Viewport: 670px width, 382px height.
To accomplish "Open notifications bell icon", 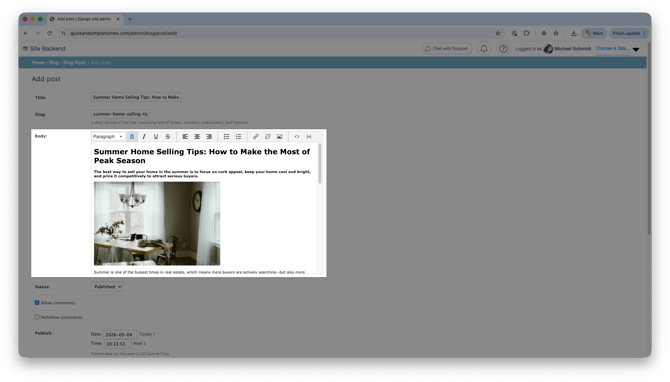I will click(484, 49).
